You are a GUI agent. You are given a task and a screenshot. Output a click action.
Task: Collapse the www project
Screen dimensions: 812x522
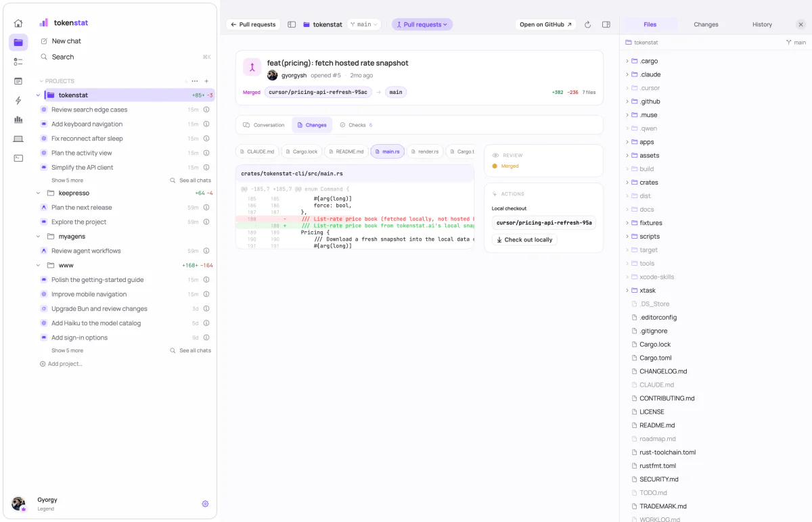click(x=39, y=265)
